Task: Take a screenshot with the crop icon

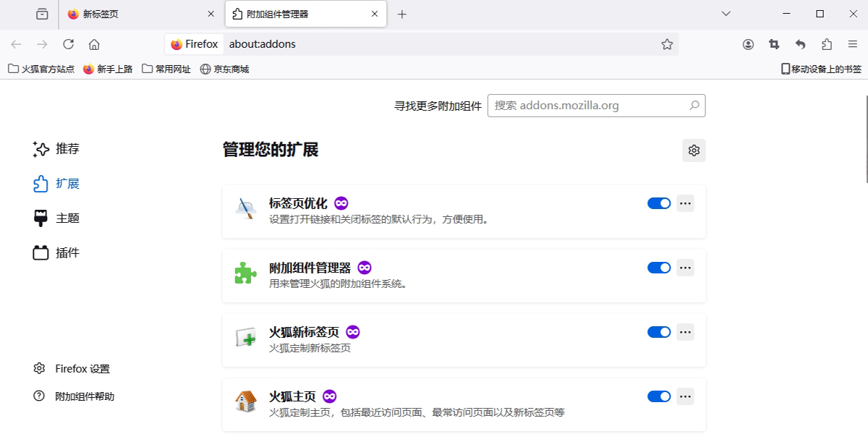Action: pyautogui.click(x=774, y=44)
